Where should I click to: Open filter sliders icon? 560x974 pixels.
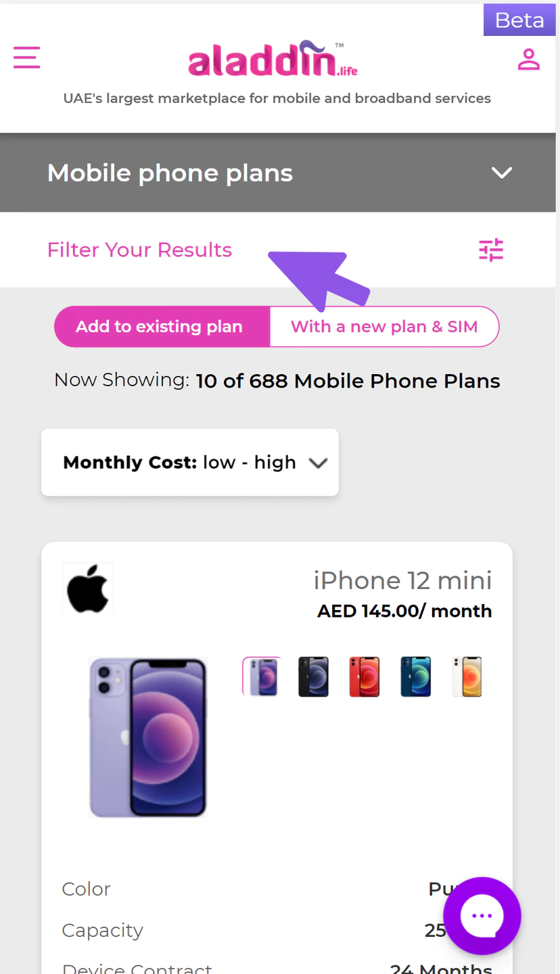coord(491,250)
